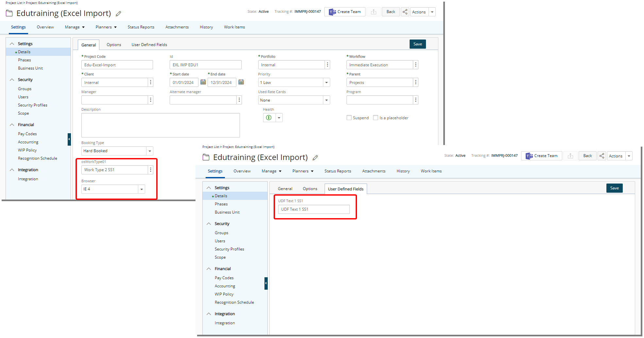Expand the Priority dropdown showing 1 Low
This screenshot has width=644, height=338.
click(x=326, y=83)
